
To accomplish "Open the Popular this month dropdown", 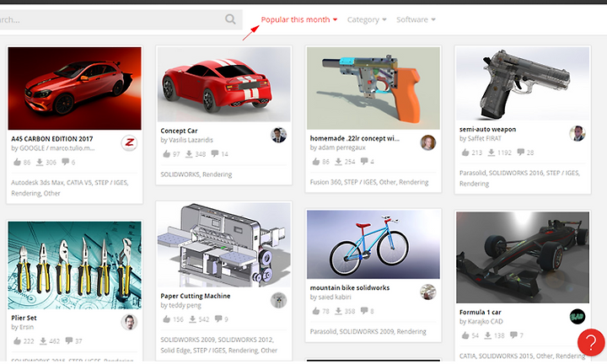I will 298,19.
